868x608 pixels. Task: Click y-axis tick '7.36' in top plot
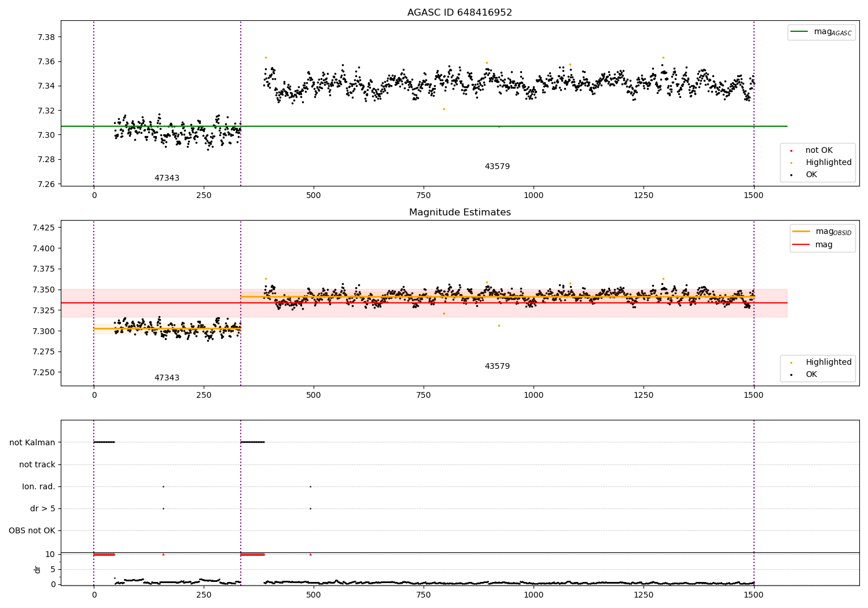coord(46,62)
